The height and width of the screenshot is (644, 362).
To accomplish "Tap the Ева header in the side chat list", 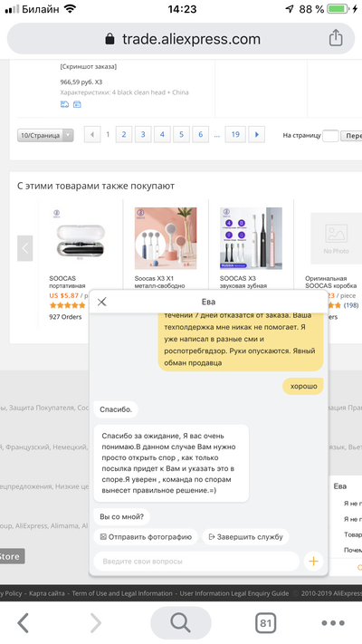I will click(340, 486).
